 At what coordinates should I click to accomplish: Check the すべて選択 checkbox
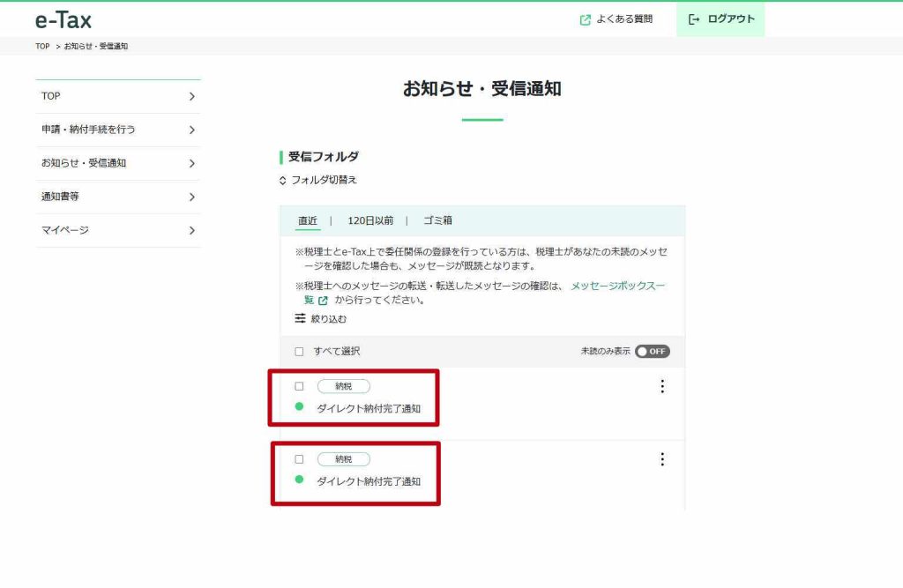299,352
